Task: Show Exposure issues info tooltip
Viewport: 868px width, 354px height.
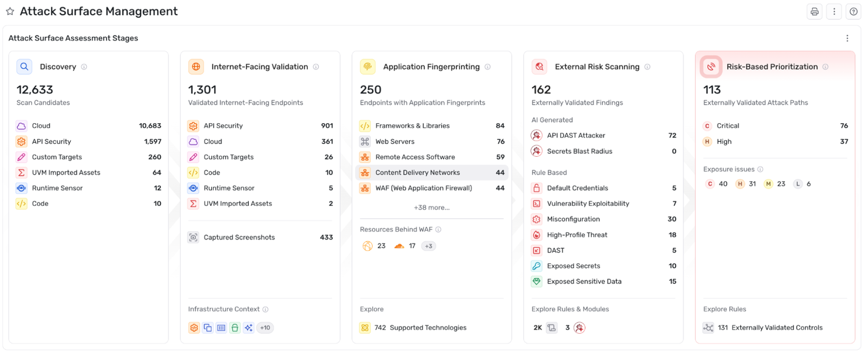Action: click(760, 169)
